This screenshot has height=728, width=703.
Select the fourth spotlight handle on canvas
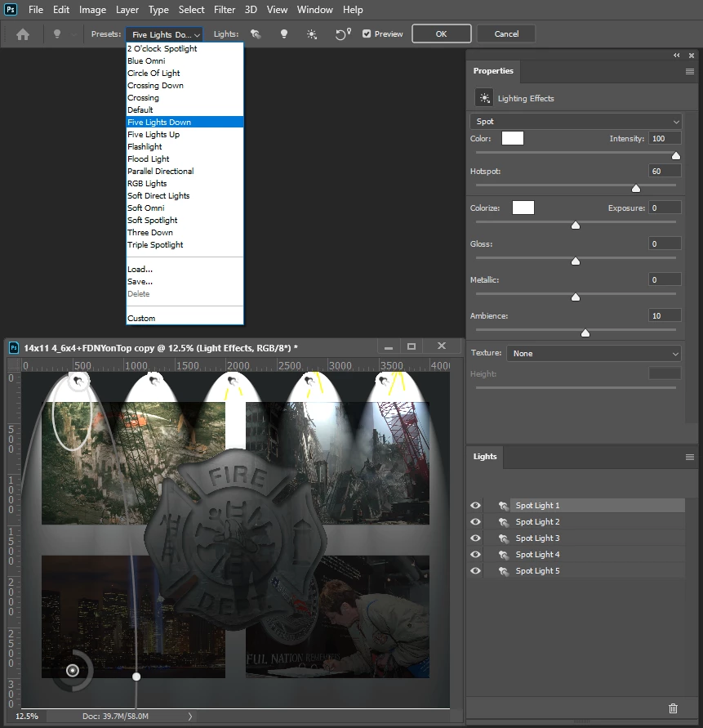309,382
